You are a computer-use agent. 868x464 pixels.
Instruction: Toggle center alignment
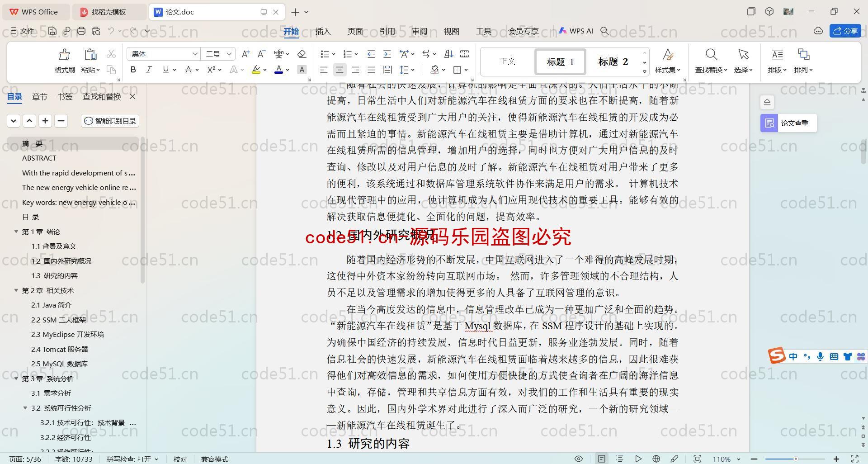[x=340, y=70]
